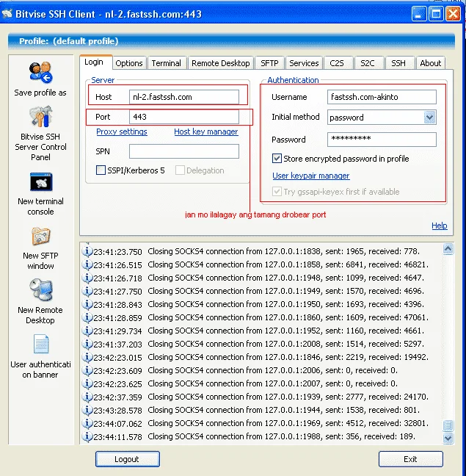Click info icon of 23:42:23.015 log entry

[87, 357]
